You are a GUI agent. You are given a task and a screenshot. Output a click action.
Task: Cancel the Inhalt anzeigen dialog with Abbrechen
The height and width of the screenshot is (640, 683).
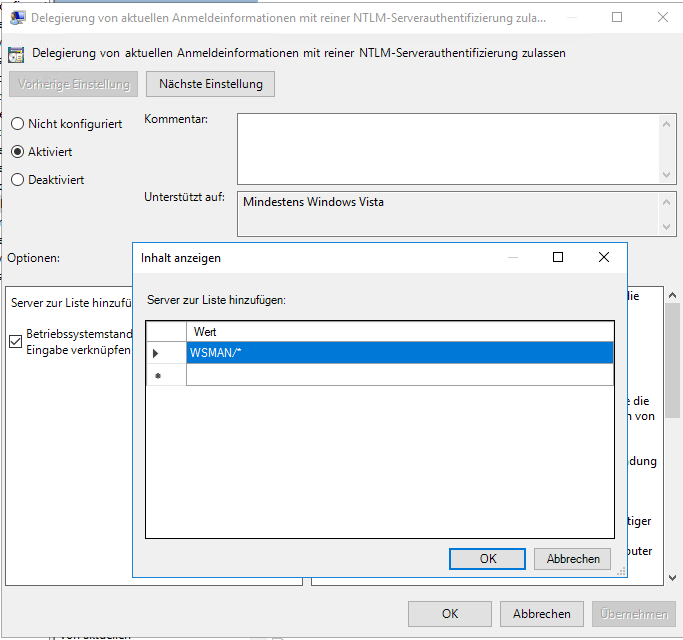point(573,559)
